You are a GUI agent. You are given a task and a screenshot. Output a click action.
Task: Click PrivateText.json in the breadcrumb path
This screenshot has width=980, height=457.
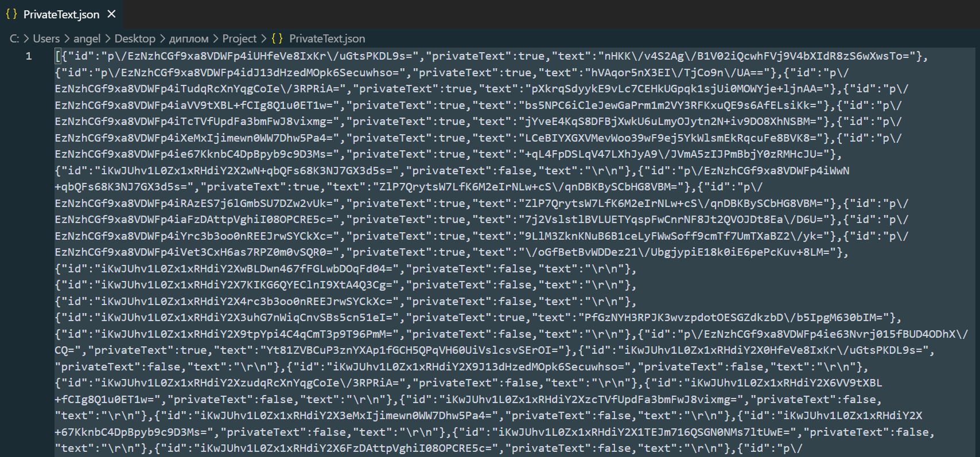tap(327, 38)
